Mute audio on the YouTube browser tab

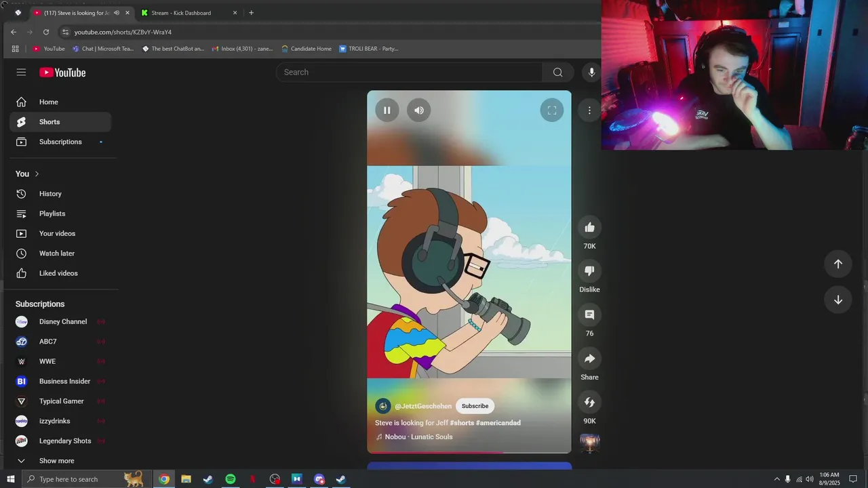(117, 13)
